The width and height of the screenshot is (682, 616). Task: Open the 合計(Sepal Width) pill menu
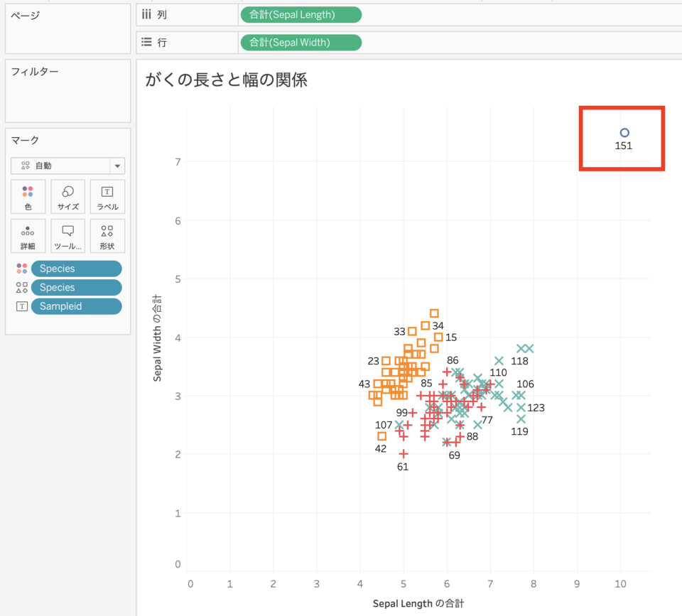coord(301,42)
